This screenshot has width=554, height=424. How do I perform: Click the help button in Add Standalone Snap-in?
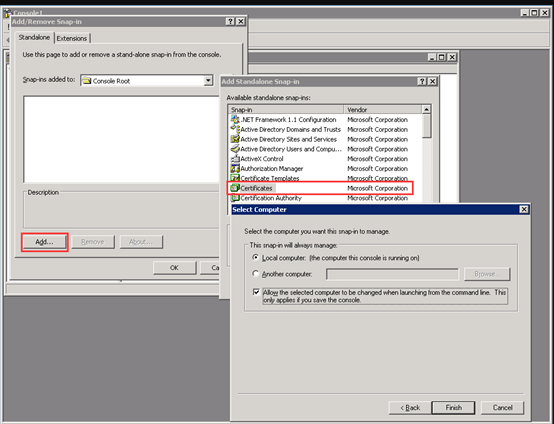click(x=422, y=81)
